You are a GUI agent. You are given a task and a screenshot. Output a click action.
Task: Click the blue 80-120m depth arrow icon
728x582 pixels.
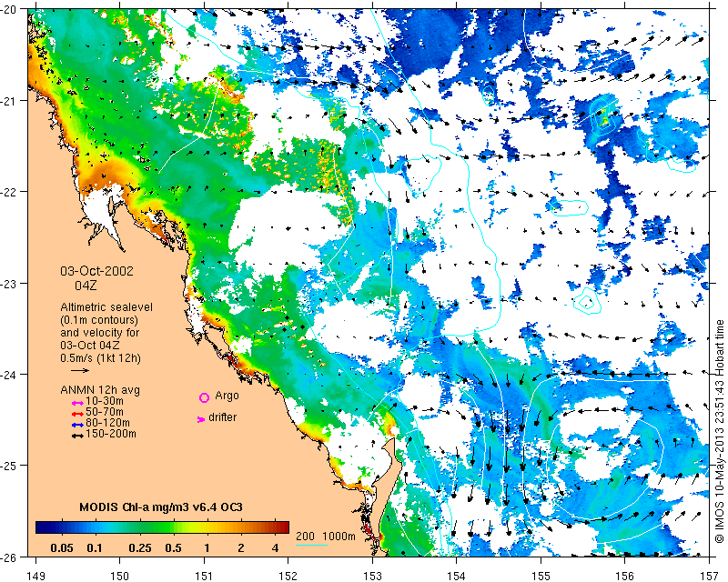(77, 425)
